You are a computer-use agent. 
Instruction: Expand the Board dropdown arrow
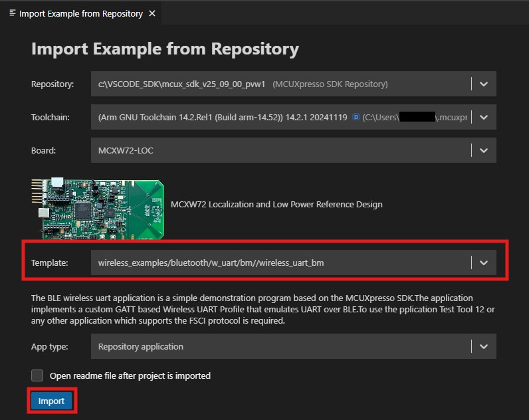pos(484,150)
